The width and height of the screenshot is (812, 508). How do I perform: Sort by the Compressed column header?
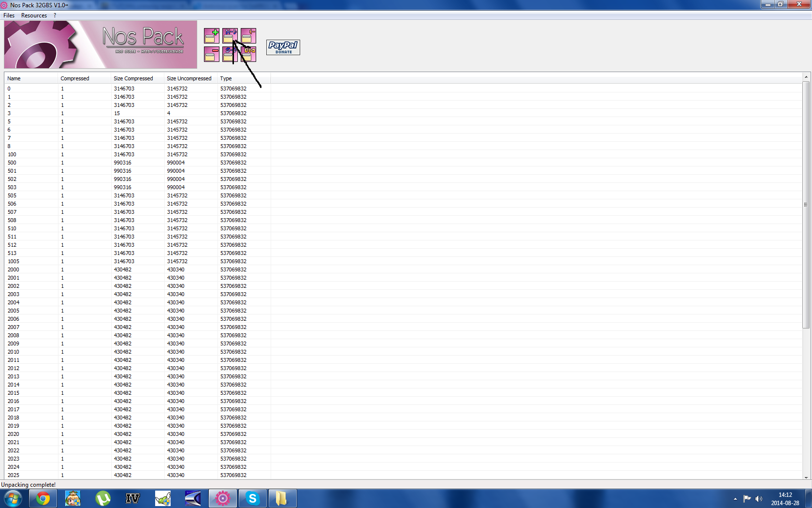tap(84, 78)
